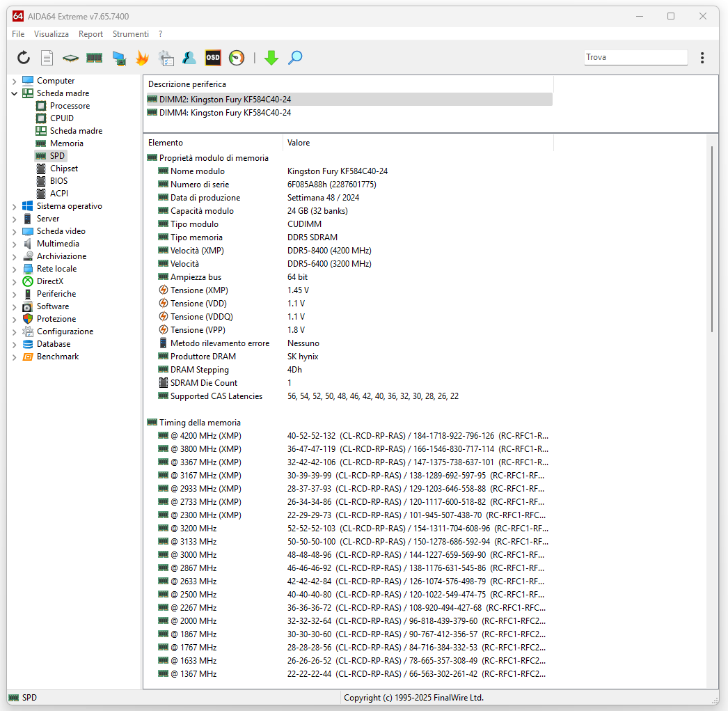Open the ? help menu

coord(160,34)
